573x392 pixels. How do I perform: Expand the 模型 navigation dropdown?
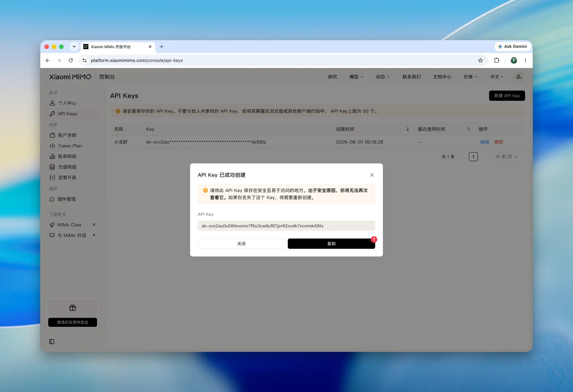pos(356,77)
